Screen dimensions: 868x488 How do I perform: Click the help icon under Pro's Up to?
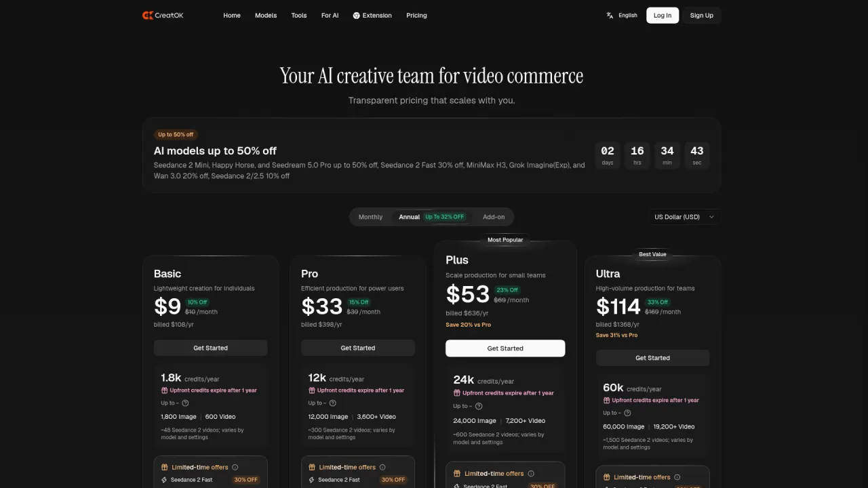[332, 403]
